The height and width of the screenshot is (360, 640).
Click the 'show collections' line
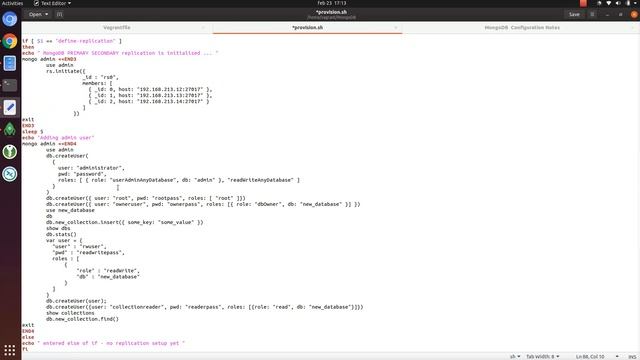coord(70,313)
